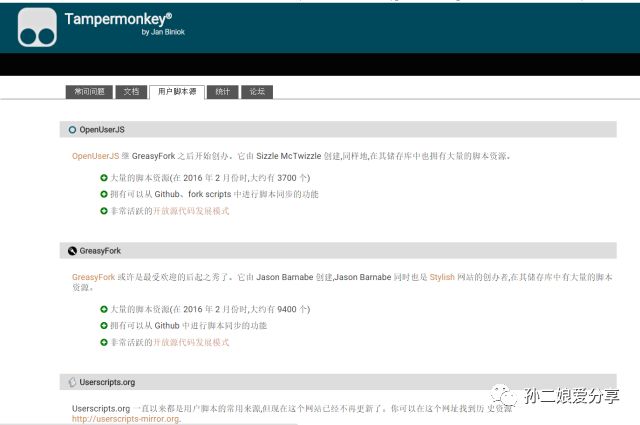Open 开放源代码发展模式 link under GreasyFork

coord(191,343)
